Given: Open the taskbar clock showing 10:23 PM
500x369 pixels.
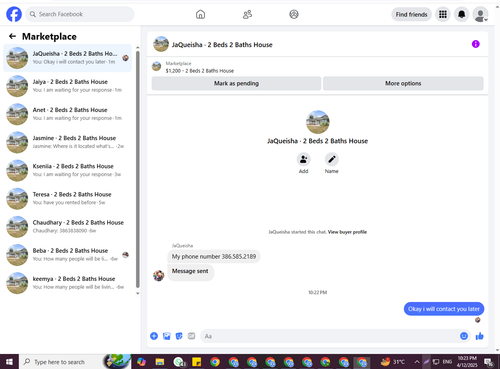Looking at the screenshot, I should [467, 362].
